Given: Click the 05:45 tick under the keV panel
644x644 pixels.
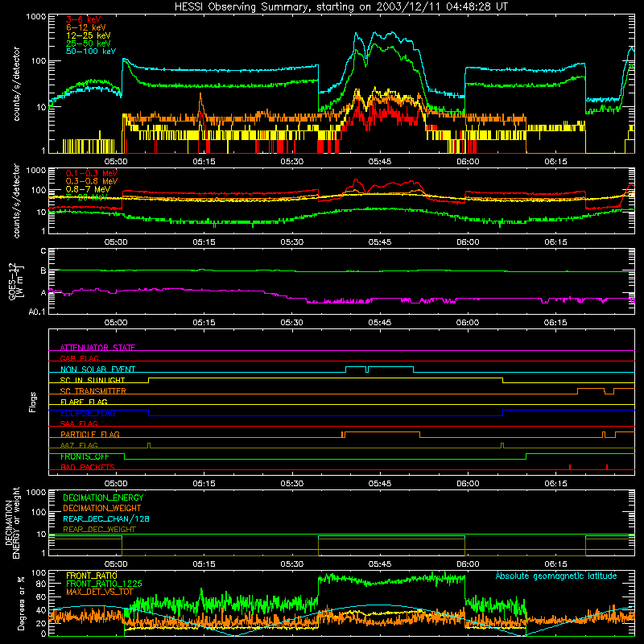Looking at the screenshot, I should click(x=379, y=162).
